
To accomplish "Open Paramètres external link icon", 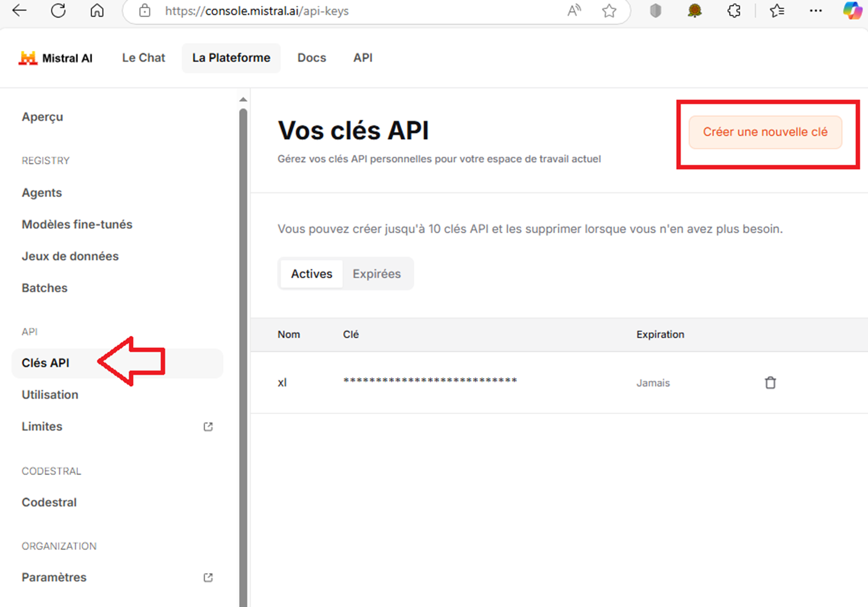I will coord(208,577).
